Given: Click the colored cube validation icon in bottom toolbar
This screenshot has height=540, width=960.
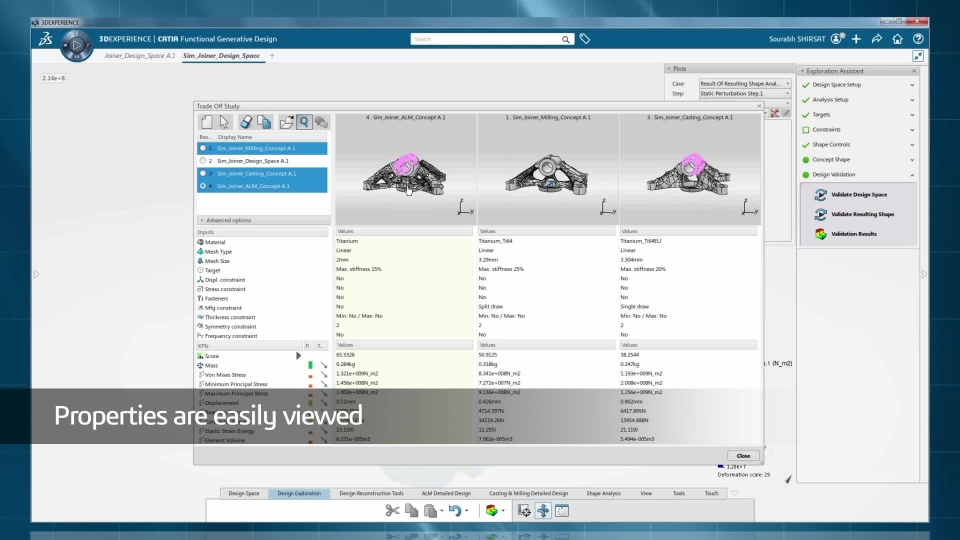Looking at the screenshot, I should click(491, 511).
